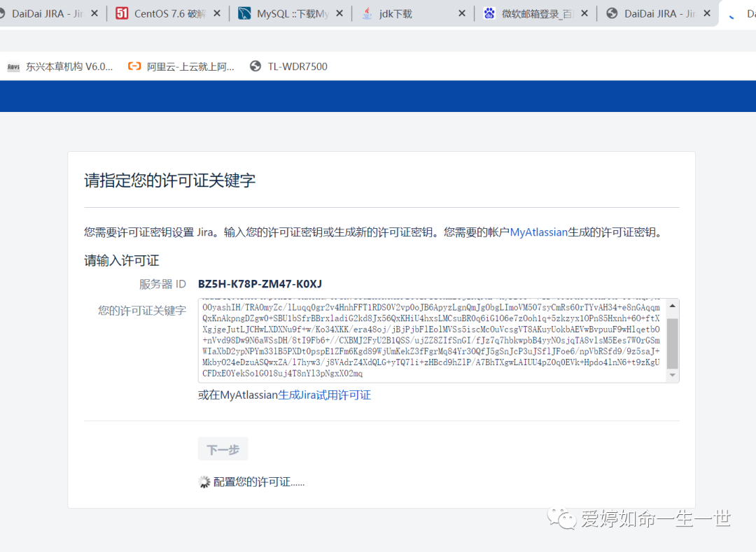Open the second DaiDai JIRA tab with globe icon
The height and width of the screenshot is (552, 756).
(658, 13)
